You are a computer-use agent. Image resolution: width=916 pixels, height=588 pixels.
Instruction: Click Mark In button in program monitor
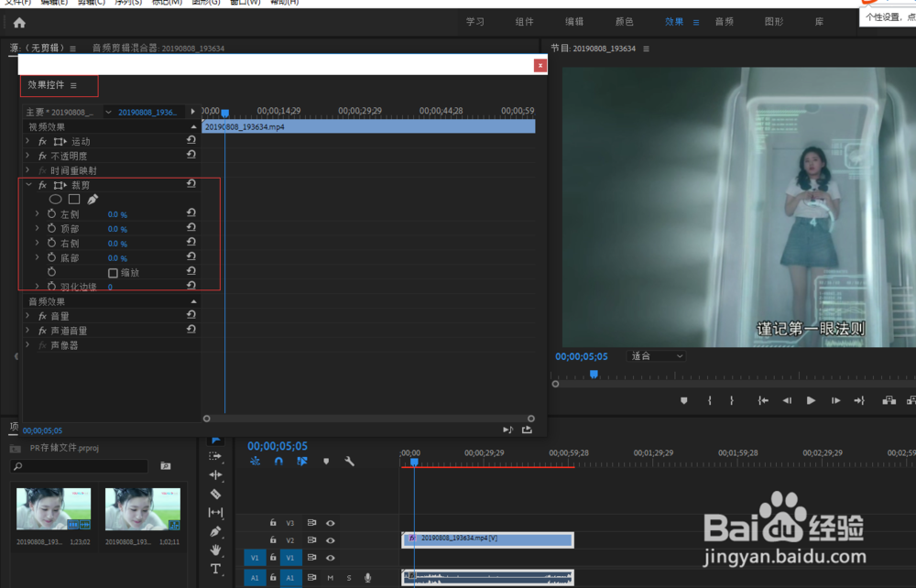pos(710,400)
